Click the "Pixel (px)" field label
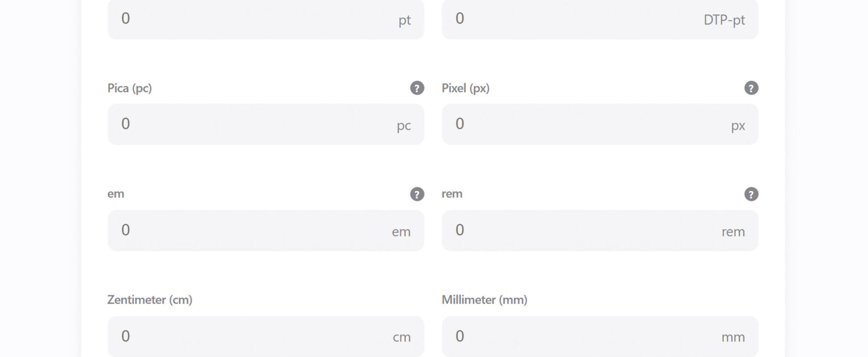868x357 pixels. pos(465,88)
